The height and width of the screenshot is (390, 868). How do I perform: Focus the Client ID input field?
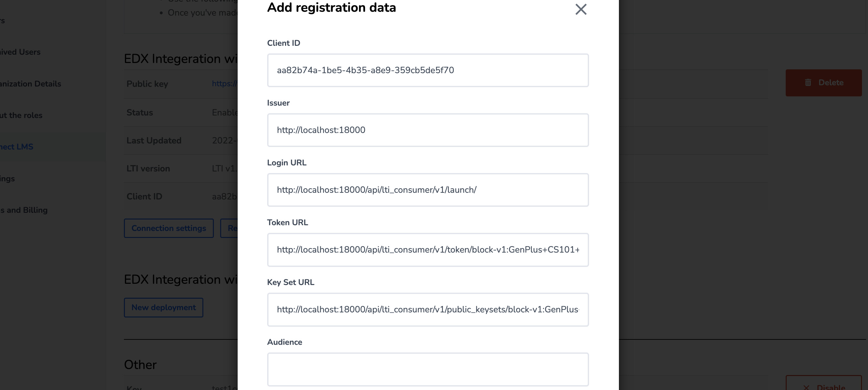[x=428, y=70]
